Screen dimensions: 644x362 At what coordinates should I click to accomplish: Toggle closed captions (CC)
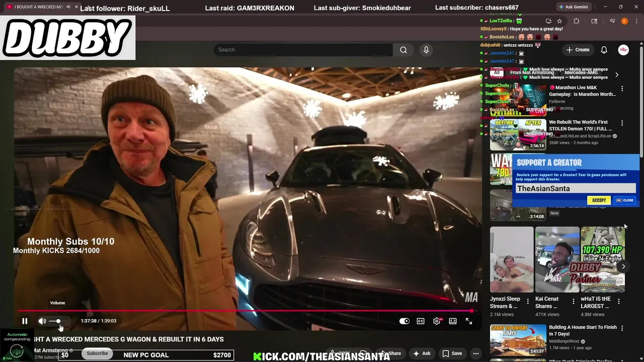tap(421, 321)
